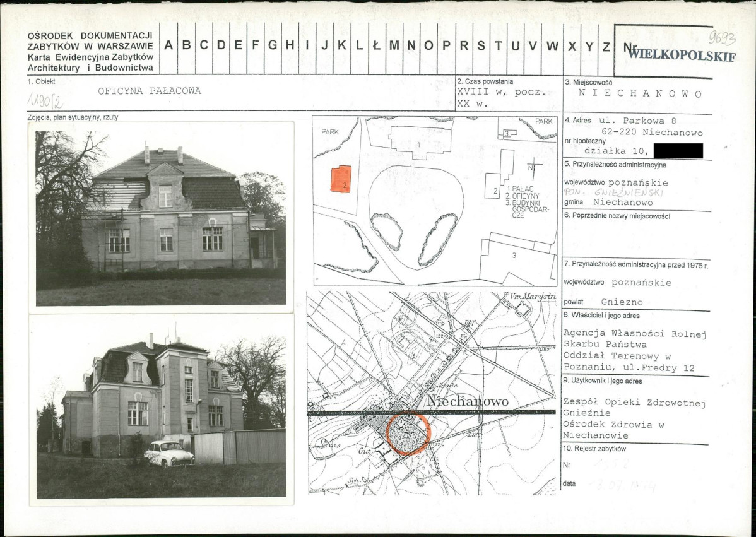Click the handwritten number 9693
This screenshot has width=756, height=537.
[x=721, y=38]
